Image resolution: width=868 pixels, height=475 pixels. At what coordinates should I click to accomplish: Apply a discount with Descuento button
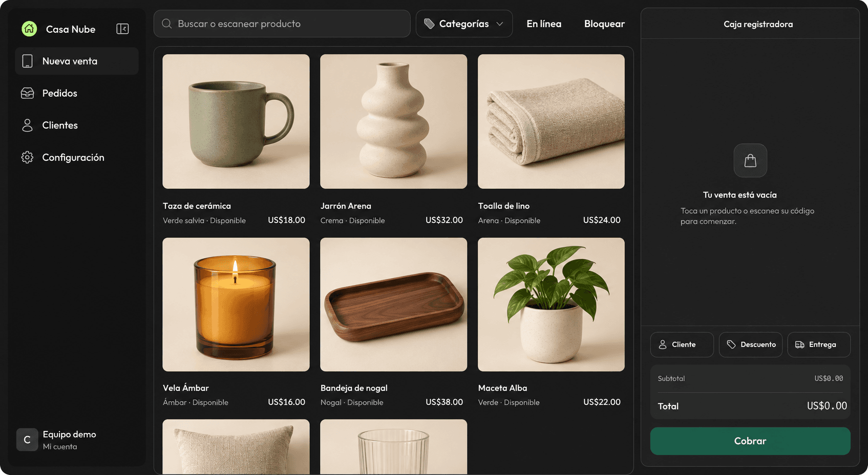coord(751,344)
